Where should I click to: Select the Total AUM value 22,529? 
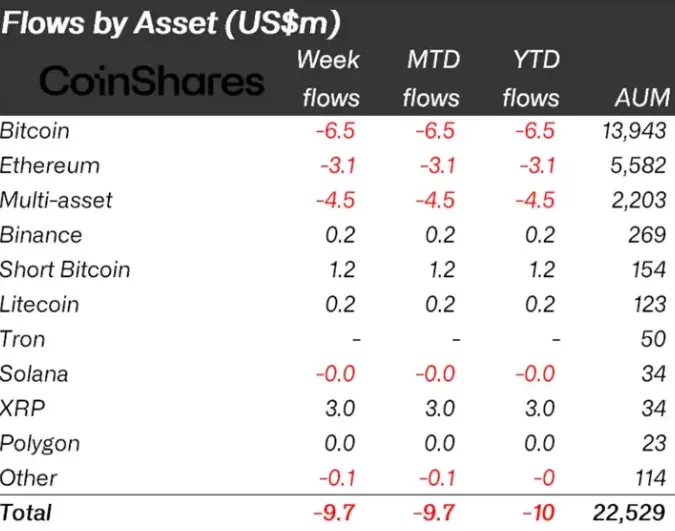click(x=632, y=513)
